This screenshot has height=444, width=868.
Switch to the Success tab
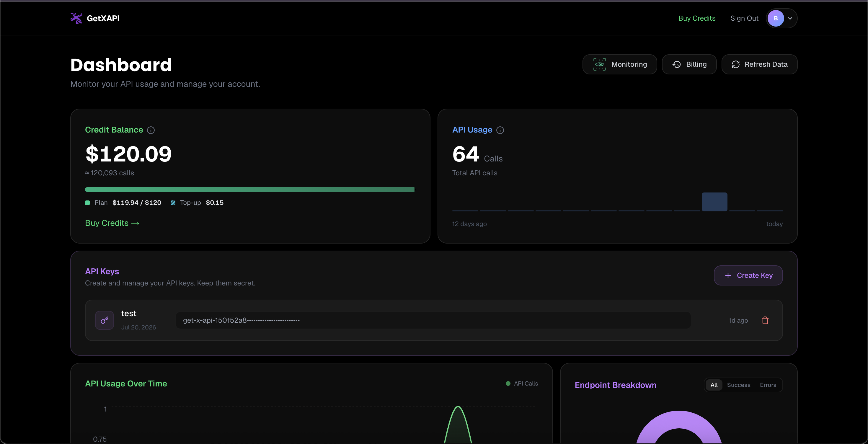pyautogui.click(x=739, y=385)
